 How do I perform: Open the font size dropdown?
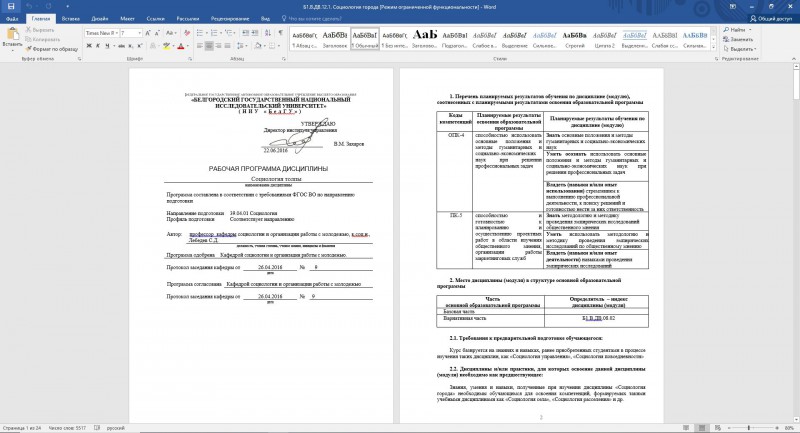139,33
